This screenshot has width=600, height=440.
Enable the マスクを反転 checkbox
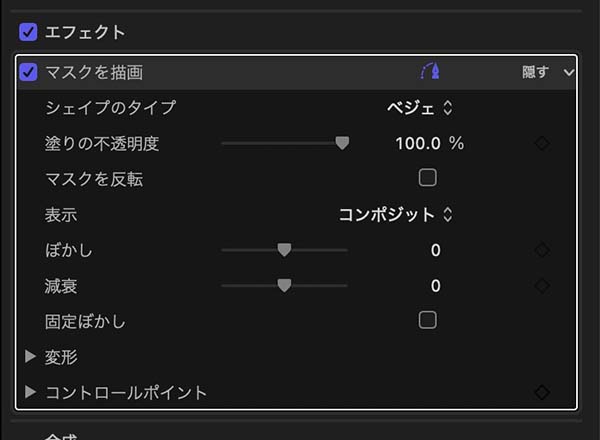pos(428,178)
